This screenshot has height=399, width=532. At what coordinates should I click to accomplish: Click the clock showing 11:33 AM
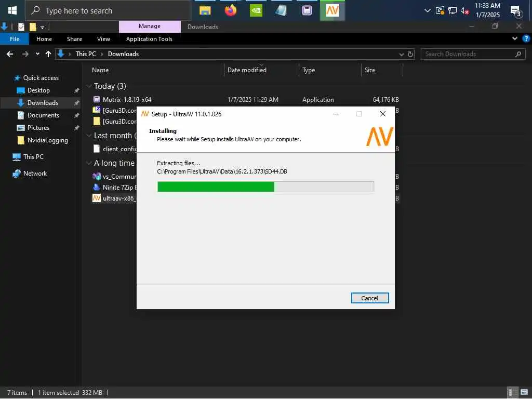[x=487, y=10]
